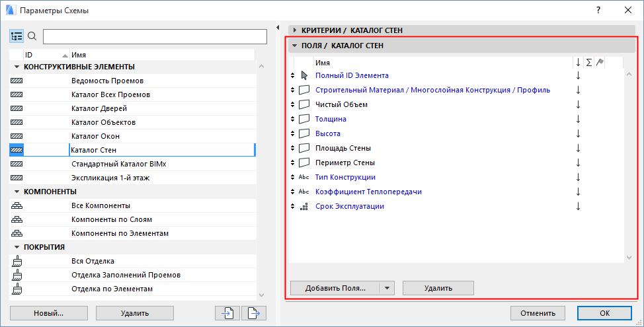This screenshot has height=327, width=644.
Task: Toggle sort order for Срок Эксплуатации
Action: pos(579,206)
